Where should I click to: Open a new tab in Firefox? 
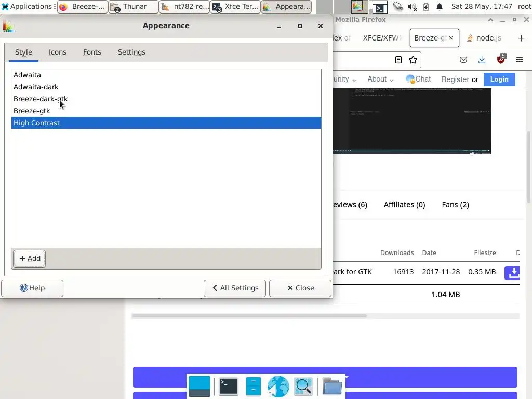point(522,38)
